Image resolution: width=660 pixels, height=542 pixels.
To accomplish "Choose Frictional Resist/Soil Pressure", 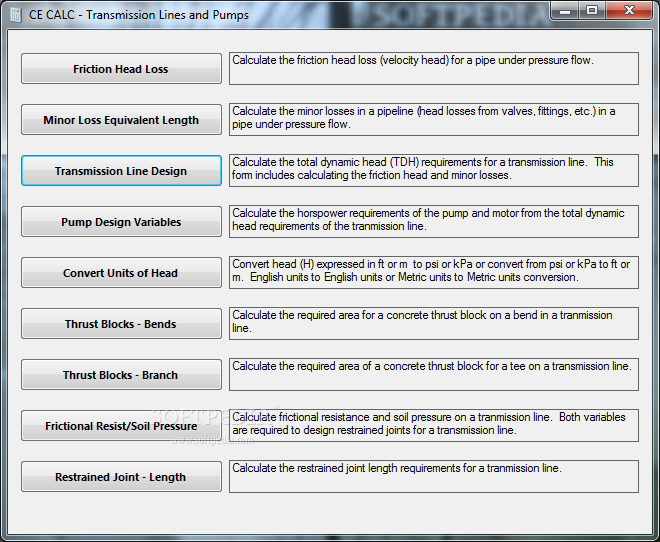I will [x=121, y=426].
